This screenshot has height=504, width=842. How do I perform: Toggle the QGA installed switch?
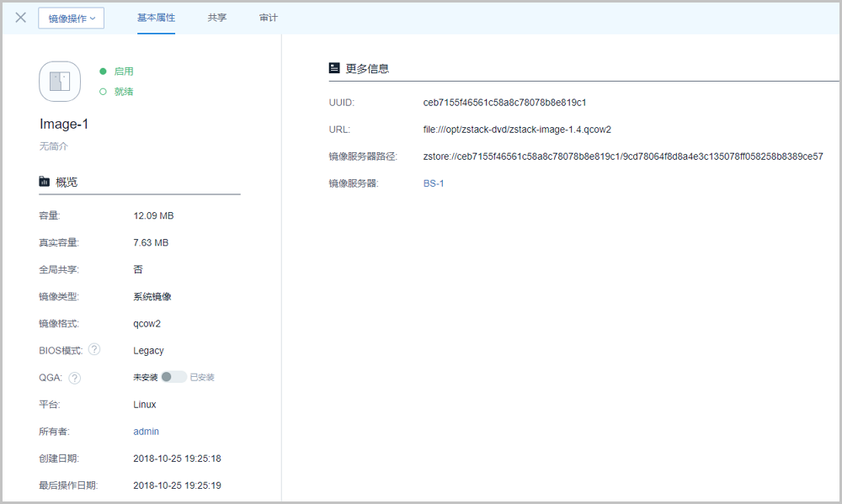pyautogui.click(x=174, y=377)
